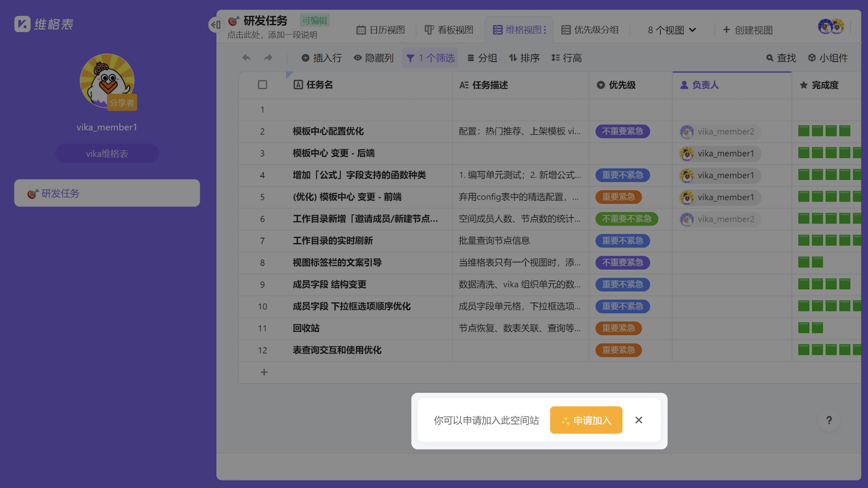Screen dimensions: 868x488
Task: Open the 维格视图 view options menu
Action: click(x=546, y=30)
